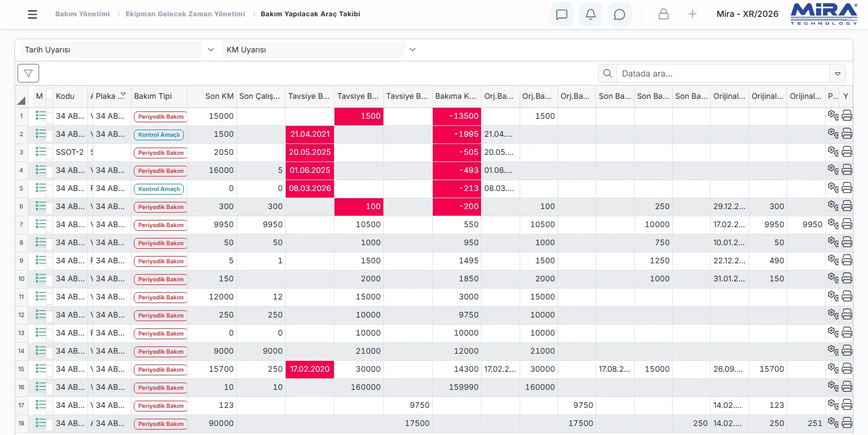Click gears icon in row 15
This screenshot has height=435, width=868.
click(x=832, y=369)
